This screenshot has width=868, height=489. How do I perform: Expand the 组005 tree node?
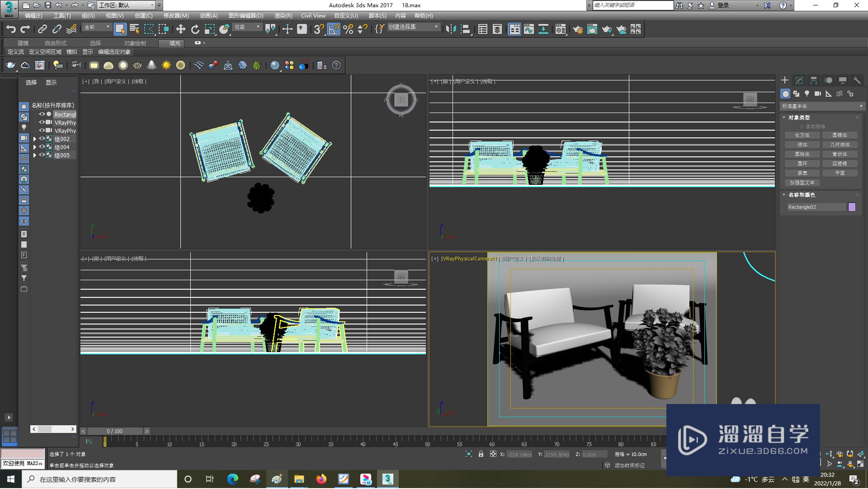pyautogui.click(x=35, y=155)
